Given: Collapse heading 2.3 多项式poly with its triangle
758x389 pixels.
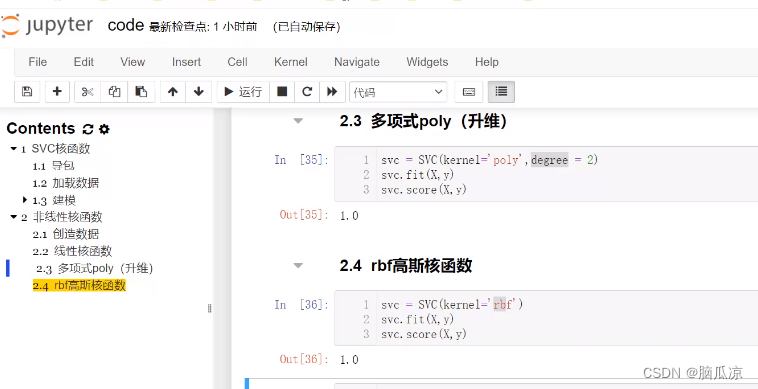Looking at the screenshot, I should [298, 121].
